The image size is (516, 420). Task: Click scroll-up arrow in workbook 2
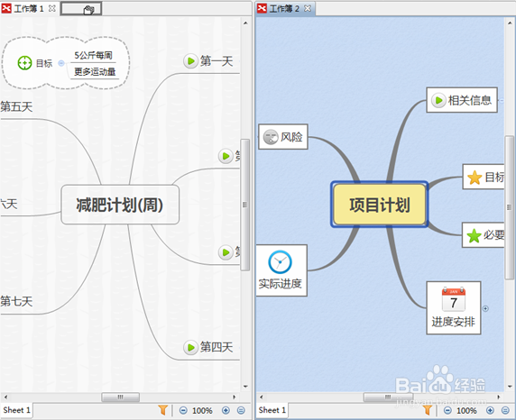click(x=510, y=23)
